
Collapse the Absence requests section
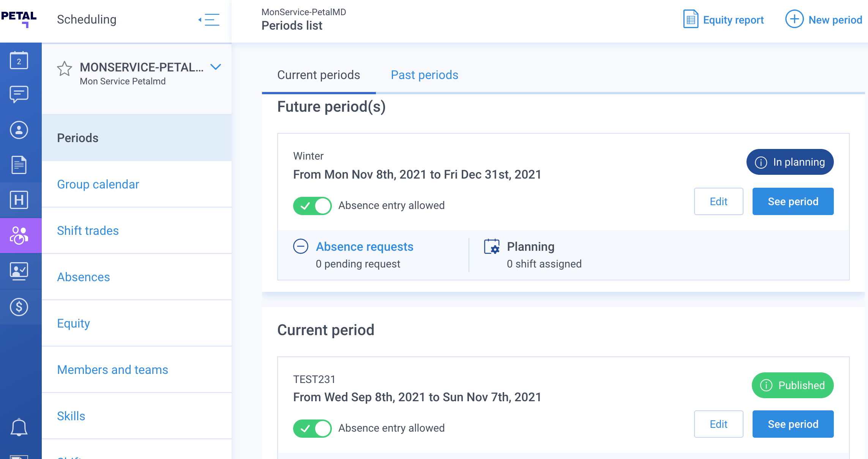point(301,246)
